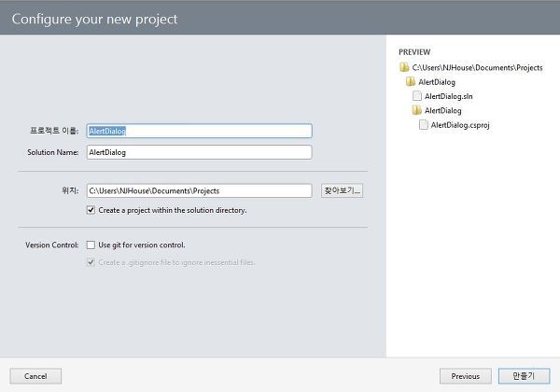Cancel the new project dialog

[x=35, y=376]
